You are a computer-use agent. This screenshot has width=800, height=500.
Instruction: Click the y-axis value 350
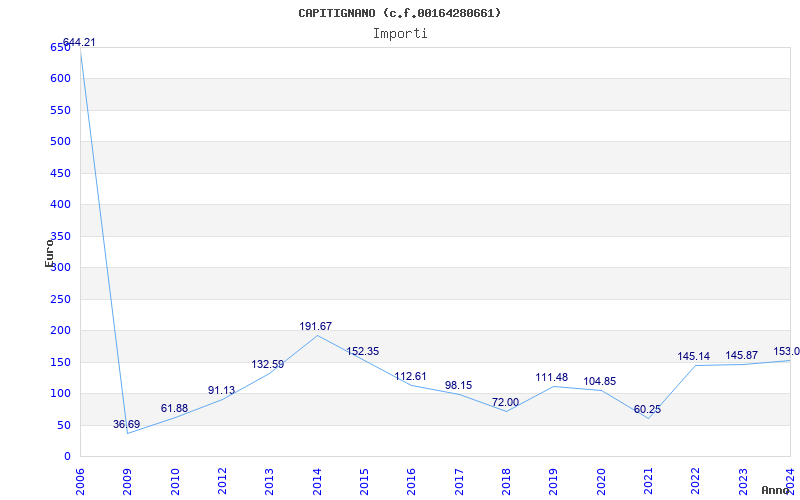pyautogui.click(x=60, y=236)
